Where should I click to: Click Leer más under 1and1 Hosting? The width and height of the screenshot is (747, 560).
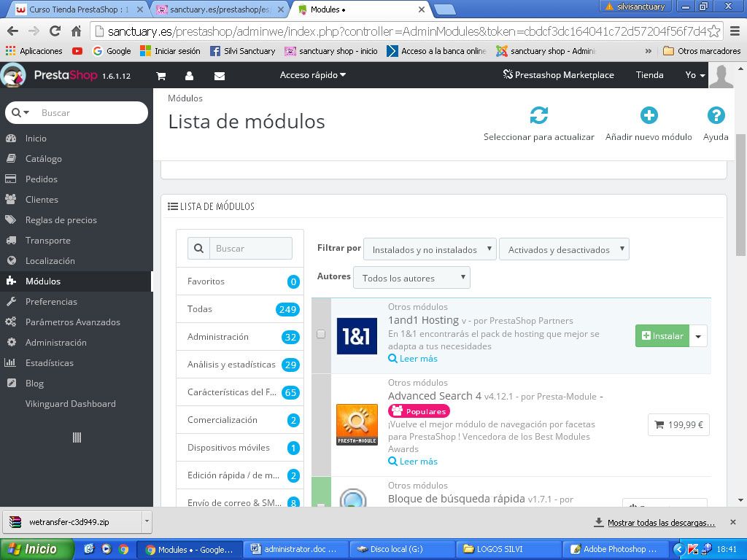click(413, 359)
